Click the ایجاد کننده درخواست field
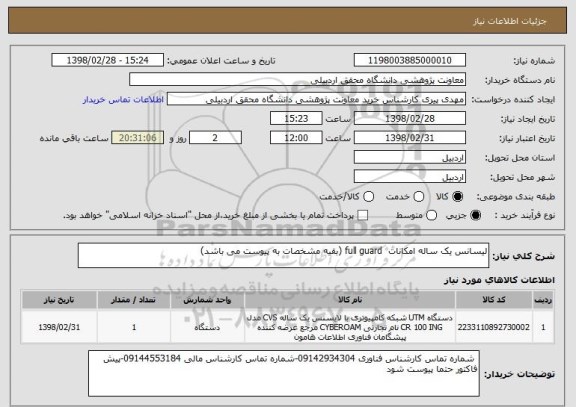The width and height of the screenshot is (576, 407). 316,99
